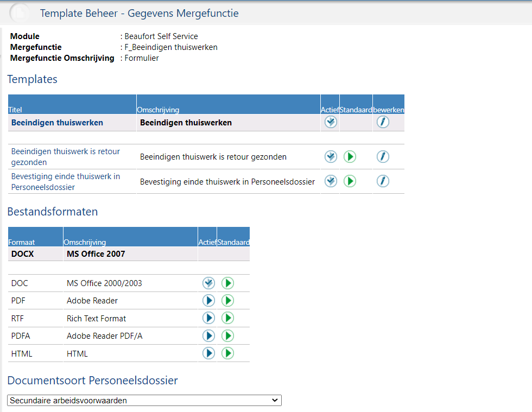Open Documentsoort Personeelsdossier dropdown

[144, 401]
